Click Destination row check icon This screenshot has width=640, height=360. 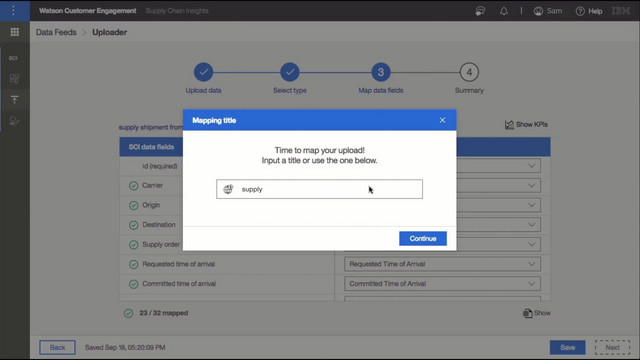pyautogui.click(x=133, y=225)
